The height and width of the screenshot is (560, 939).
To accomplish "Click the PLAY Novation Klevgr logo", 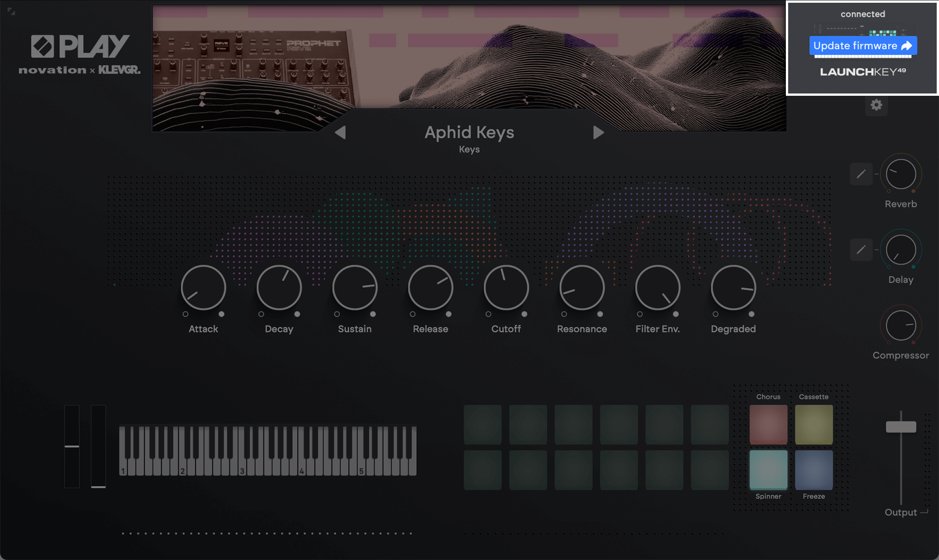I will point(80,55).
